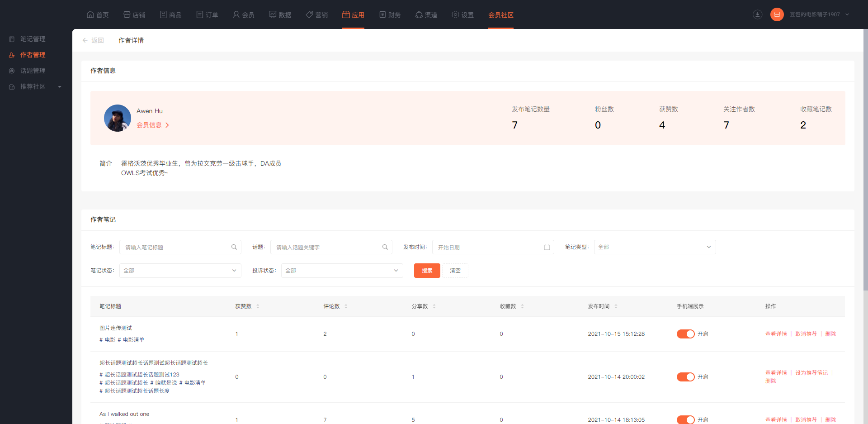Image resolution: width=868 pixels, height=424 pixels.
Task: Sort by 发布时间 column arrows
Action: click(x=616, y=306)
